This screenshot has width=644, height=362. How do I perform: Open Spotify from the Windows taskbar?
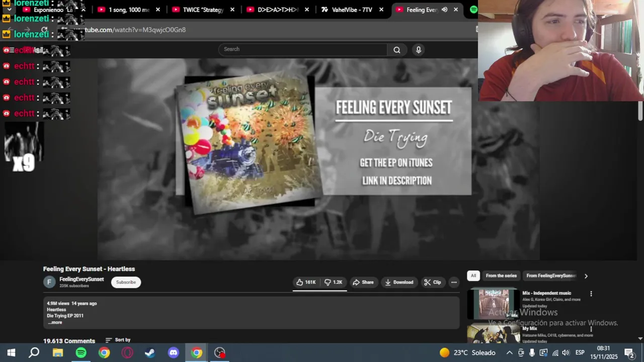(x=81, y=353)
